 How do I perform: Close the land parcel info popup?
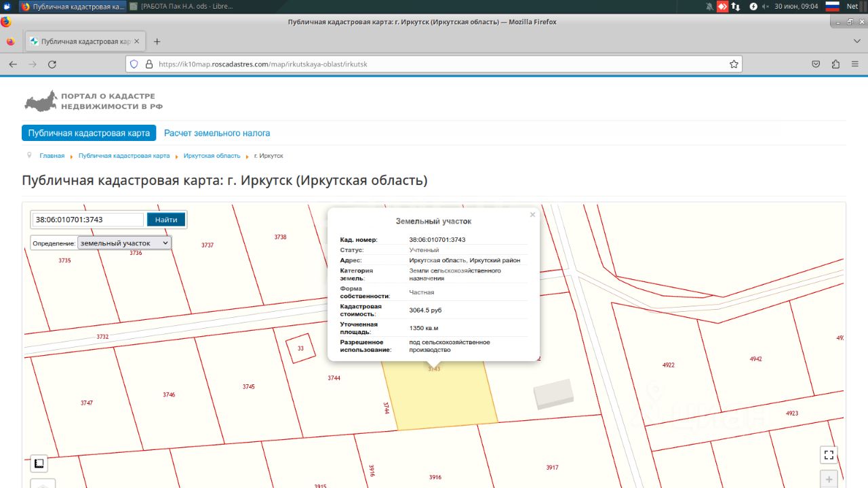click(x=532, y=215)
